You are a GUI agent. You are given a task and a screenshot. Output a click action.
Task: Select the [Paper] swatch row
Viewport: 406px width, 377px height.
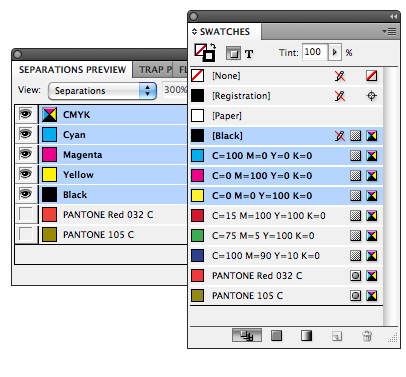click(x=286, y=116)
